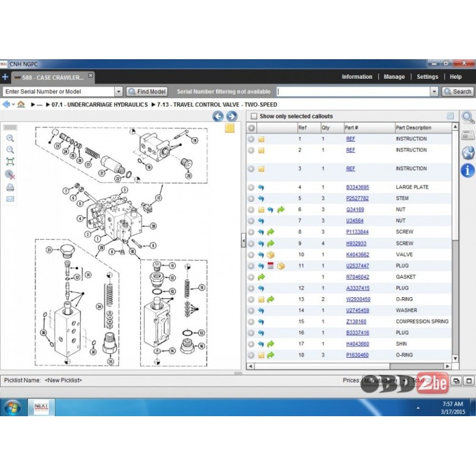Viewport: 476px width, 476px height.
Task: Check Show only selected callouts
Action: [254, 117]
